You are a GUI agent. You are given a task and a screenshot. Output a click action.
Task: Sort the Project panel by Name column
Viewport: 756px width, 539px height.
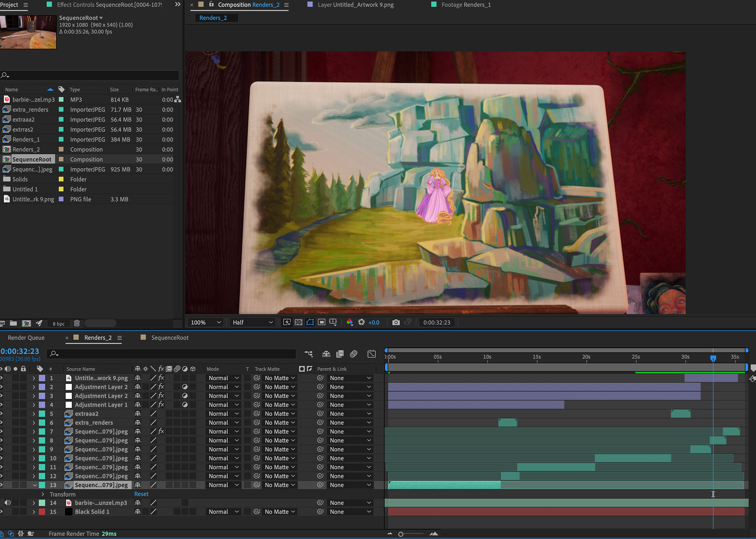coord(12,89)
